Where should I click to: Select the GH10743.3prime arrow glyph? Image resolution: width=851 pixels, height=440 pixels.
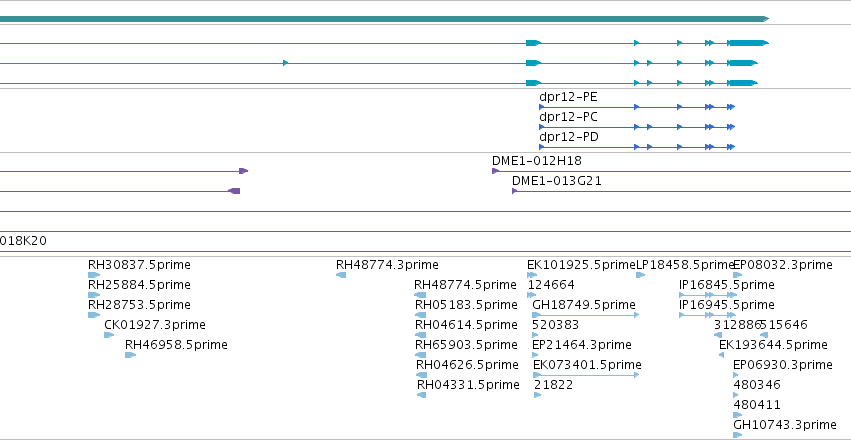[x=738, y=435]
